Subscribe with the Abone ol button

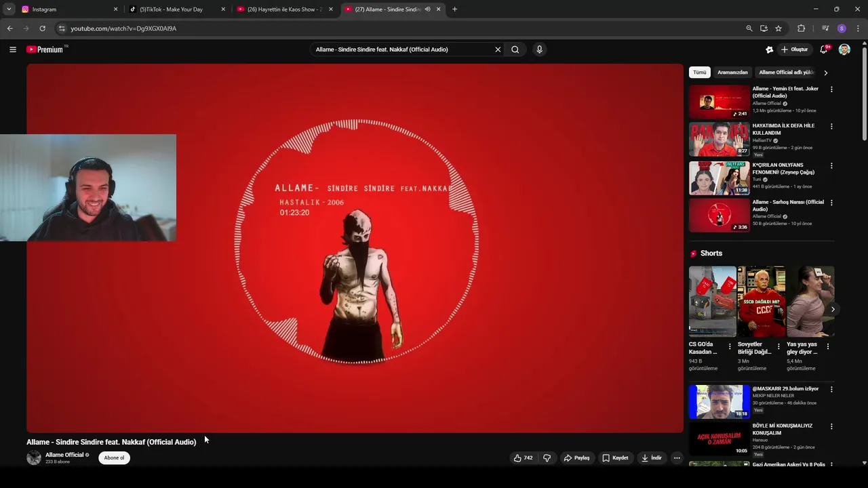[114, 458]
